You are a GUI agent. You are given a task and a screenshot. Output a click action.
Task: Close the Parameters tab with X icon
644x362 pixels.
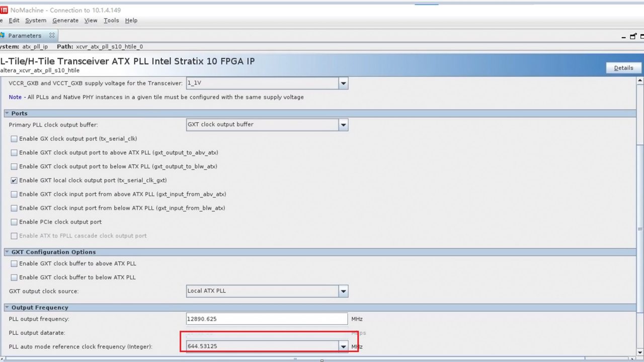coord(52,36)
